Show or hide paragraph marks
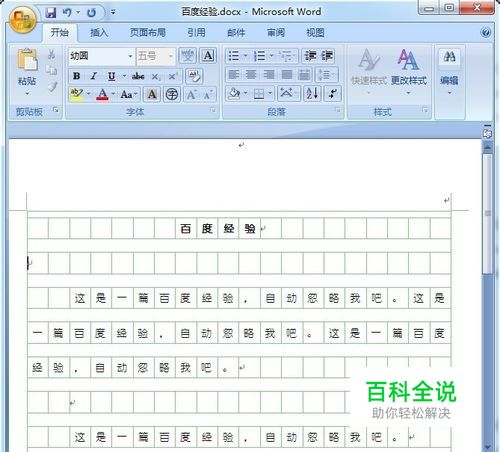This screenshot has height=452, width=500. pos(333,93)
